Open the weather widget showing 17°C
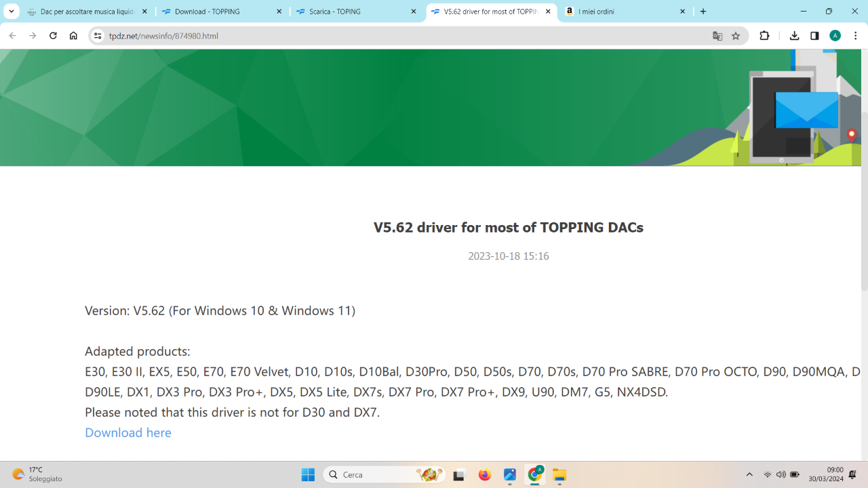This screenshot has height=488, width=868. coord(37,474)
